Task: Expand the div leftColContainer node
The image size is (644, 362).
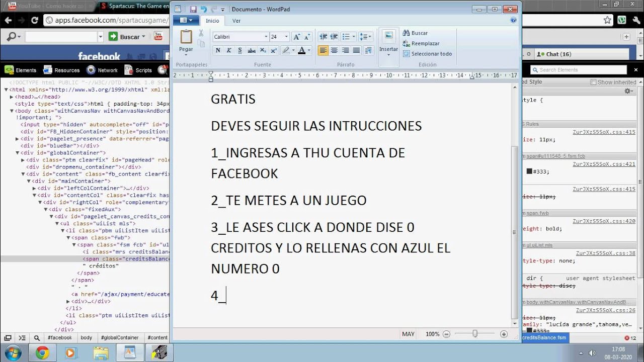Action: [34, 188]
